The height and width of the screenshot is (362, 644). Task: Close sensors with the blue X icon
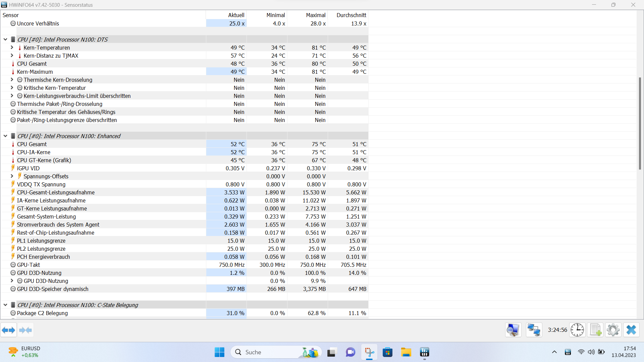631,330
